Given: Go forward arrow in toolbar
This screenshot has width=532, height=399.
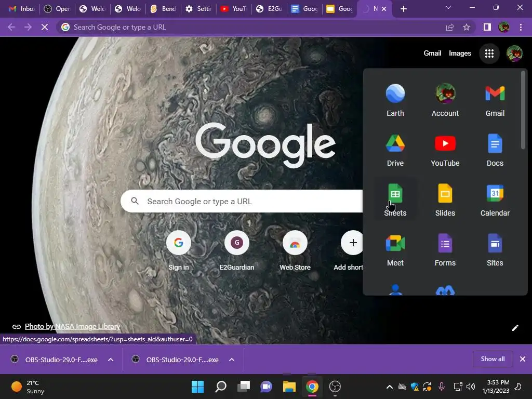Looking at the screenshot, I should 28,27.
